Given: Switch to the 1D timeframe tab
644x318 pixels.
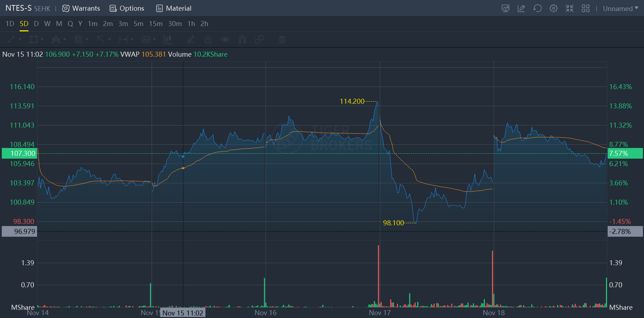Looking at the screenshot, I should click(10, 24).
